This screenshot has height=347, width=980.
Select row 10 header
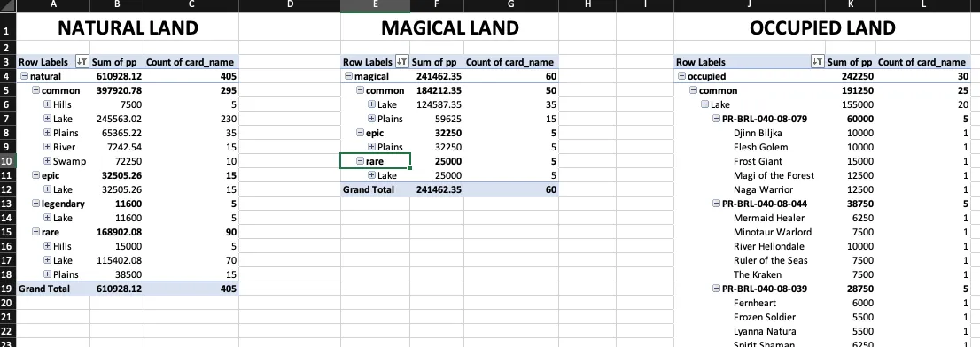[7, 161]
